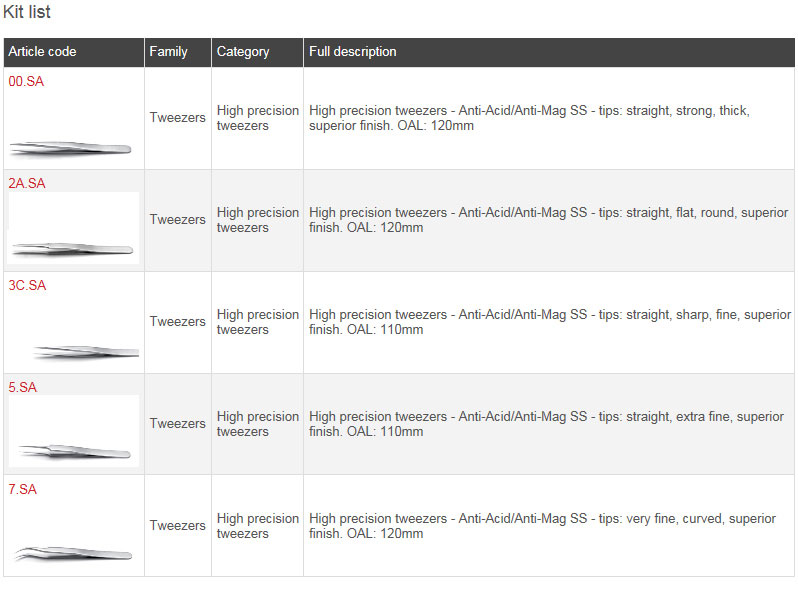798x596 pixels.
Task: Select High precision tweezers category for 2A.SA
Action: (258, 220)
